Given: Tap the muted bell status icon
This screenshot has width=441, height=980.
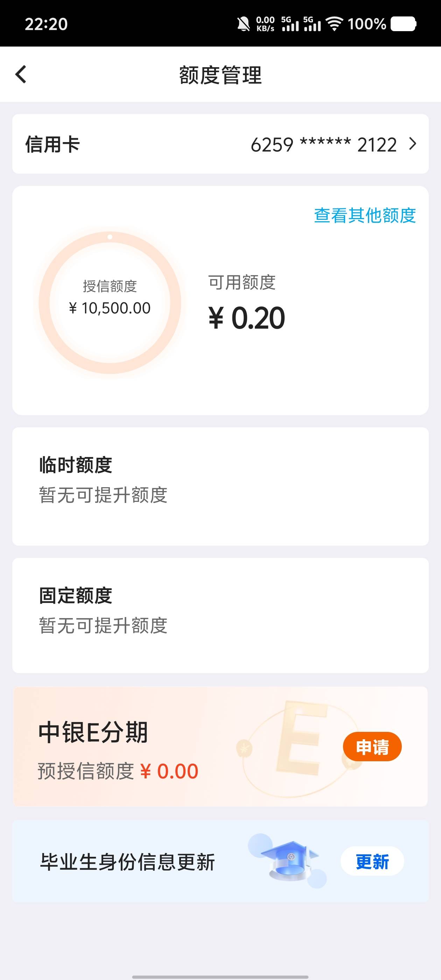Looking at the screenshot, I should click(244, 24).
